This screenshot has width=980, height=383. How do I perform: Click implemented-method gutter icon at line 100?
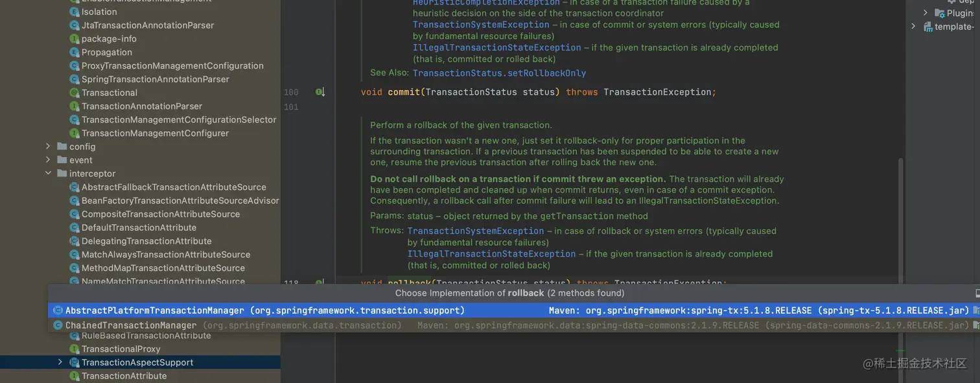(x=320, y=92)
